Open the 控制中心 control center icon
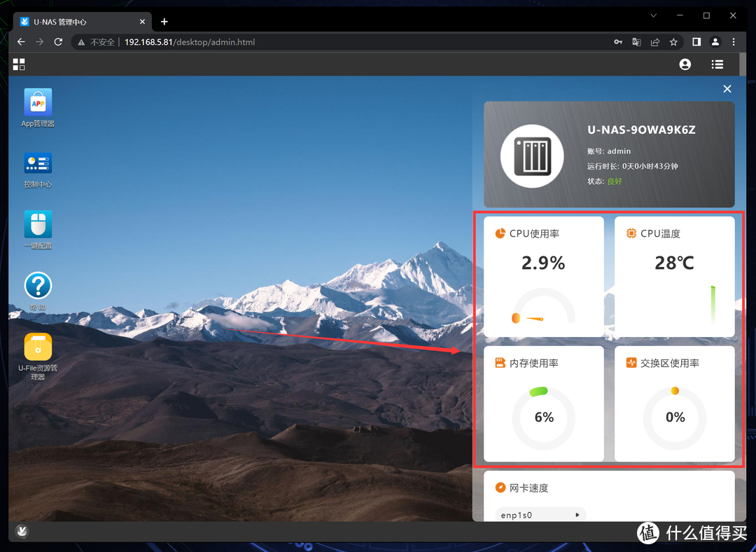This screenshot has width=756, height=552. click(38, 164)
